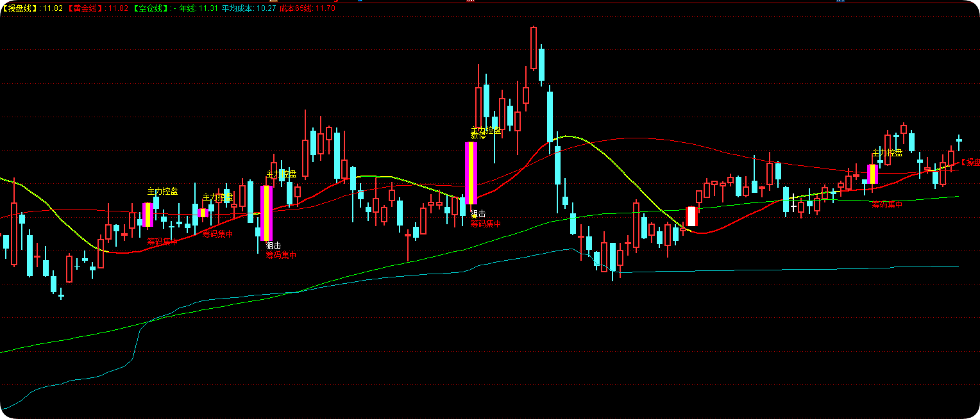
Task: Click the leftmost red 筹码集中 label
Action: tap(163, 242)
